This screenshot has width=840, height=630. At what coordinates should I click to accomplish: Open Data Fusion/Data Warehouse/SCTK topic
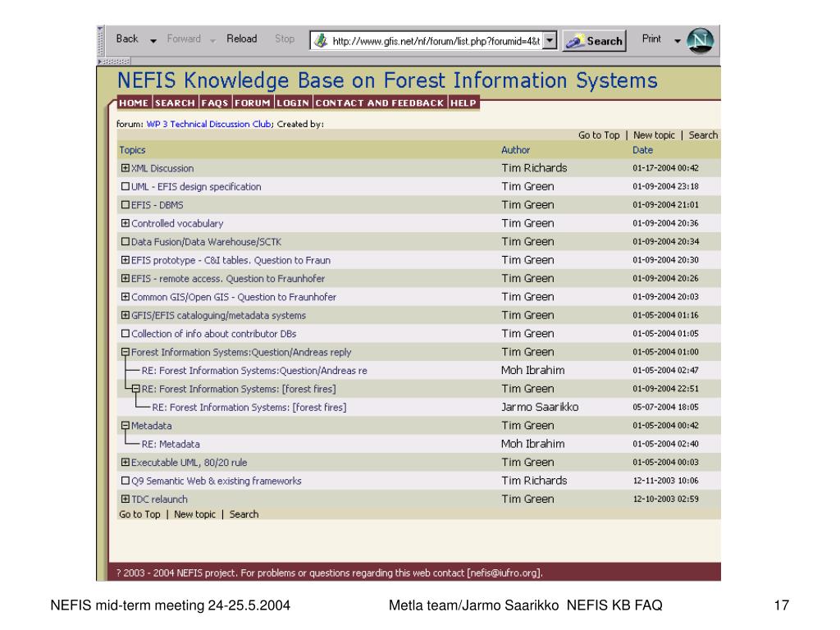[x=206, y=242]
